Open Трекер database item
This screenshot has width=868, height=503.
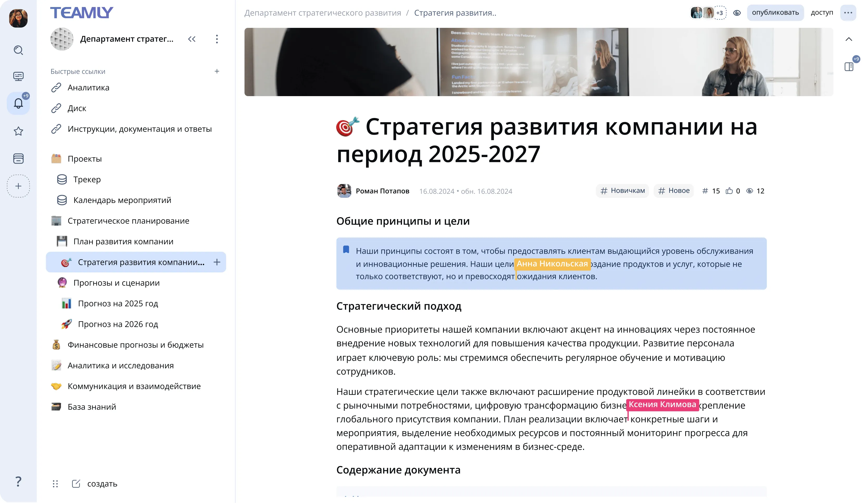point(87,179)
